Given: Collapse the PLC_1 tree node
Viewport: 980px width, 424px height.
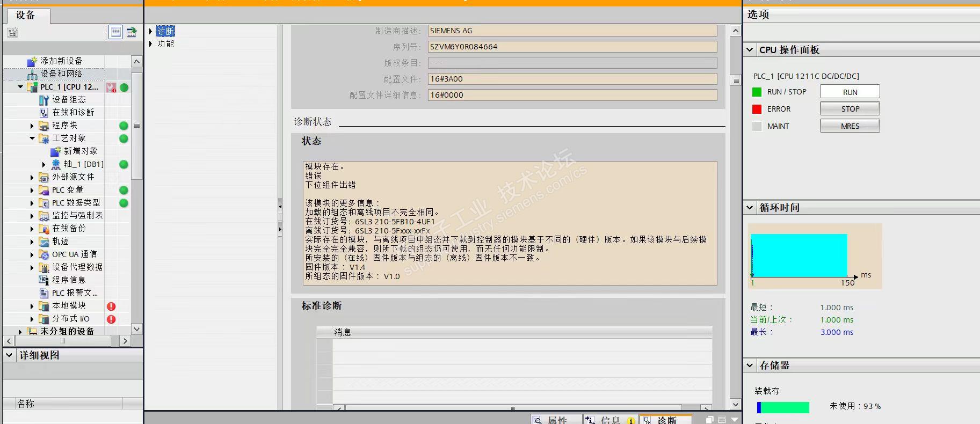Looking at the screenshot, I should [20, 87].
